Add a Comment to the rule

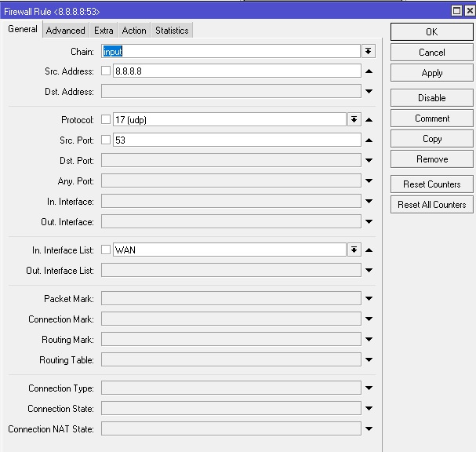(431, 118)
